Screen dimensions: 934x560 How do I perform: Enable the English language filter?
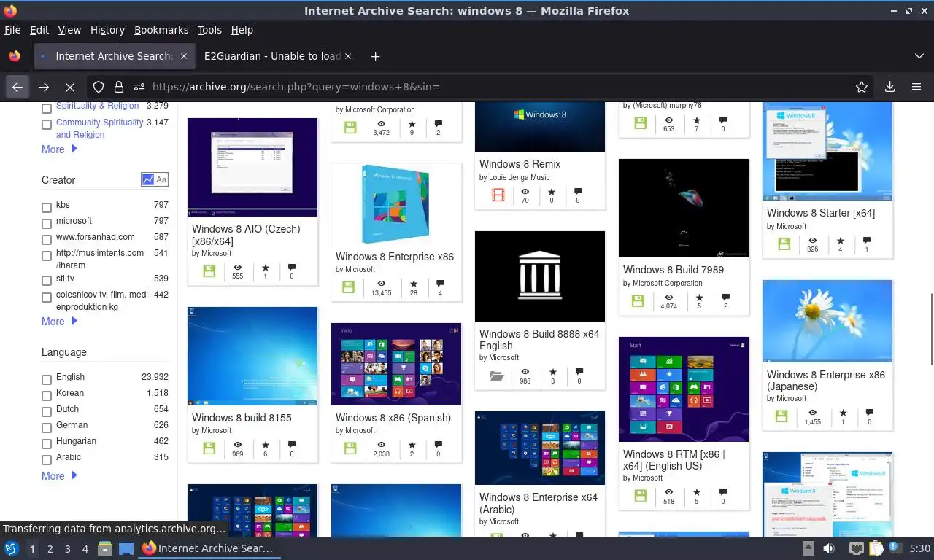(47, 380)
